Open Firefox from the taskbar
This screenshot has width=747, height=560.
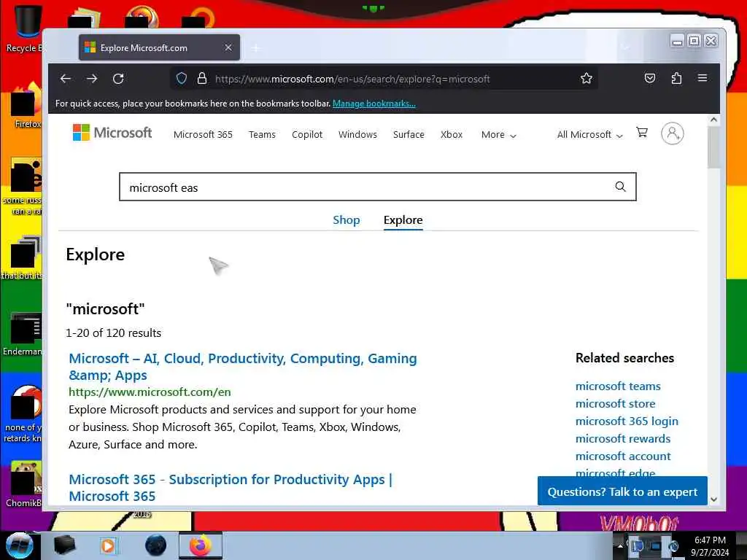pos(201,545)
